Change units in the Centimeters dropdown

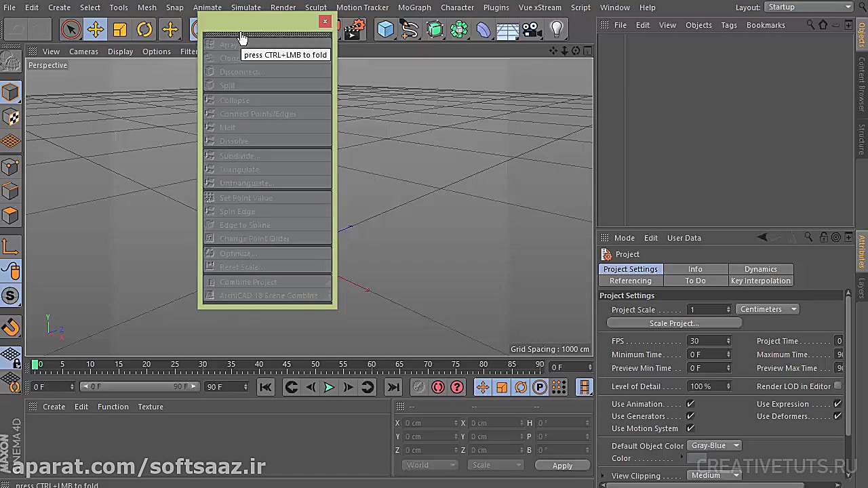767,309
